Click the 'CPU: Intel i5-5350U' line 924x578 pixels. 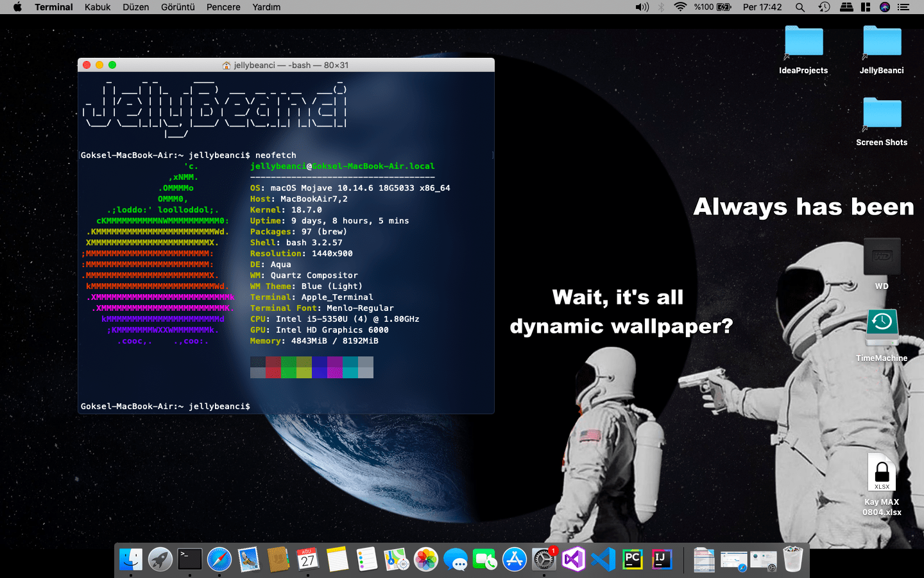[x=335, y=319]
